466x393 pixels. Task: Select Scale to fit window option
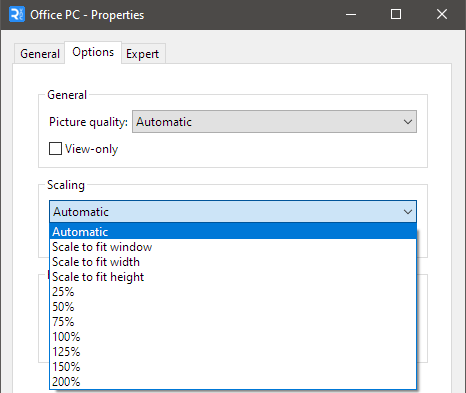[233, 247]
